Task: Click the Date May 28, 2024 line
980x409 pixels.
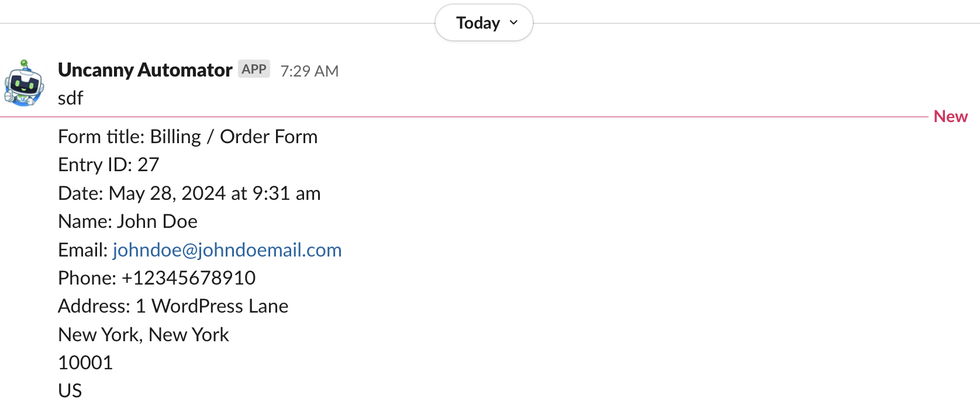Action: point(189,193)
